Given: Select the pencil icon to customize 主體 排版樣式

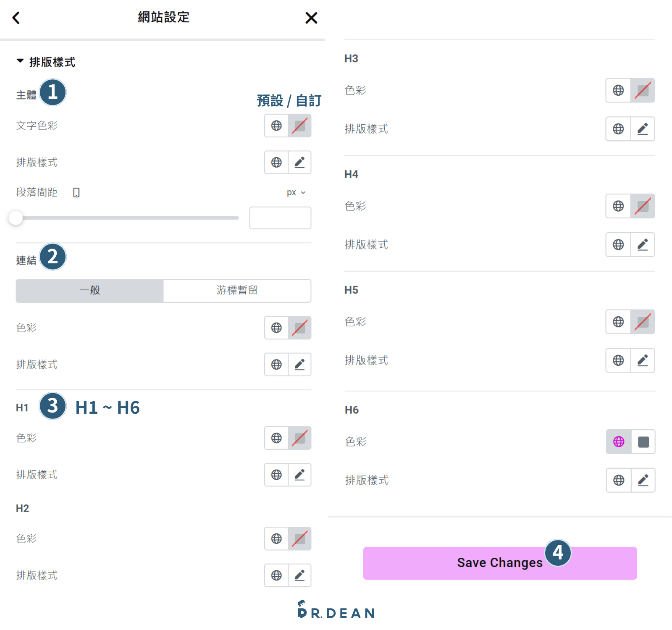Looking at the screenshot, I should pyautogui.click(x=299, y=162).
